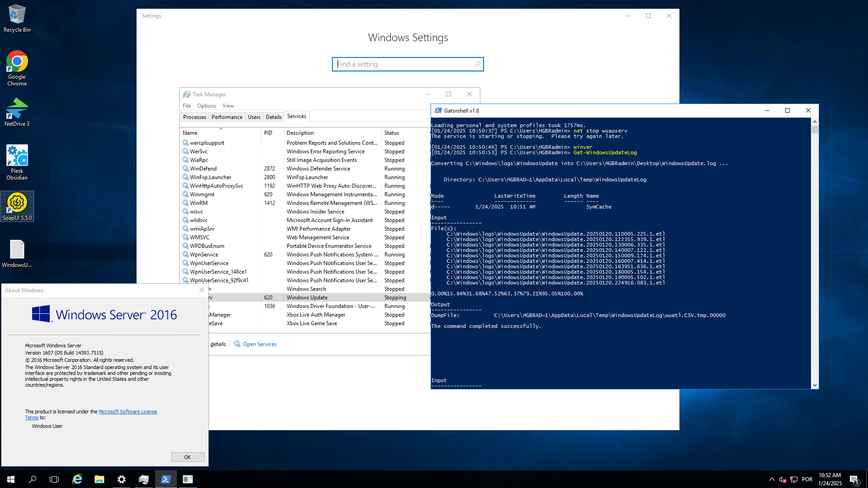Switch to Processes tab
This screenshot has width=868, height=488.
(x=194, y=117)
